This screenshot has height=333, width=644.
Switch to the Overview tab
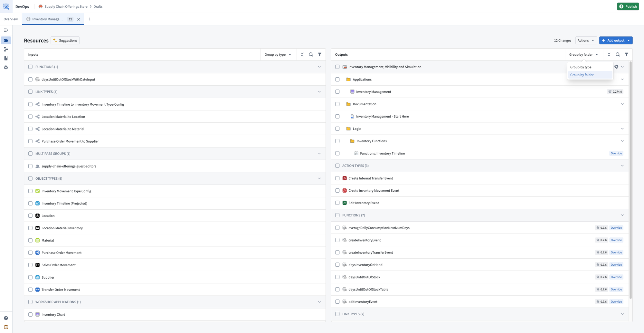click(x=11, y=19)
